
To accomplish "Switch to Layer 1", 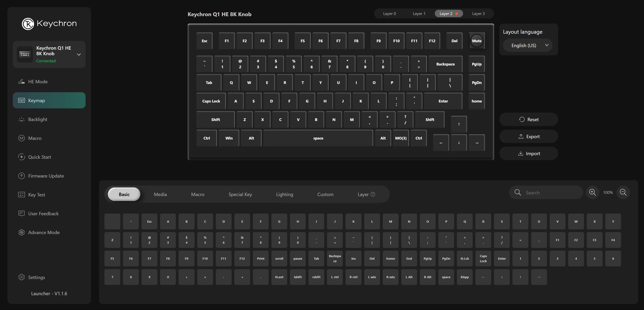I will coord(419,13).
